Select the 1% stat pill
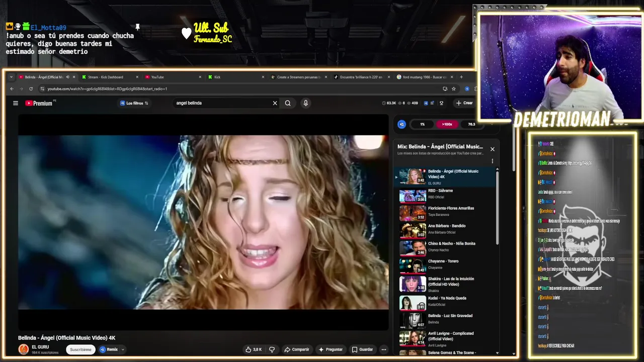 [423, 124]
